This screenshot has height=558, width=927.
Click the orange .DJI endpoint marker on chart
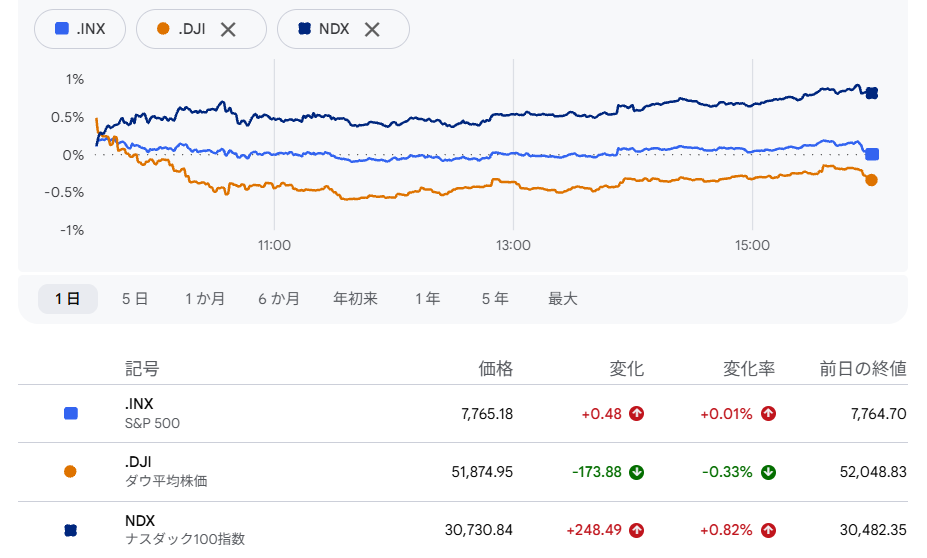(871, 180)
